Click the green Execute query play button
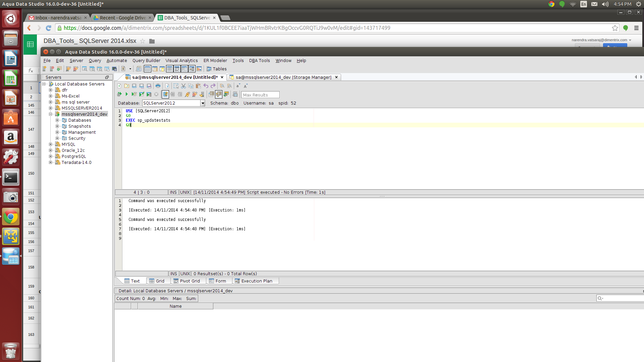This screenshot has height=362, width=644. click(126, 94)
